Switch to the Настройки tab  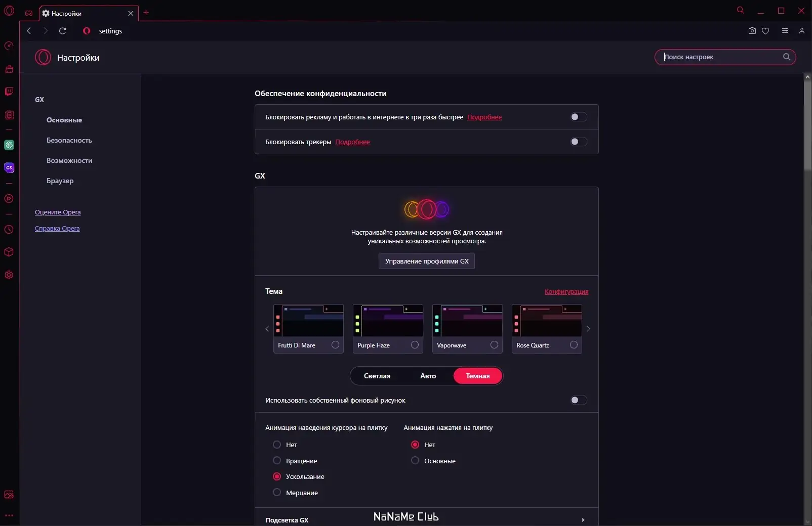[89, 14]
